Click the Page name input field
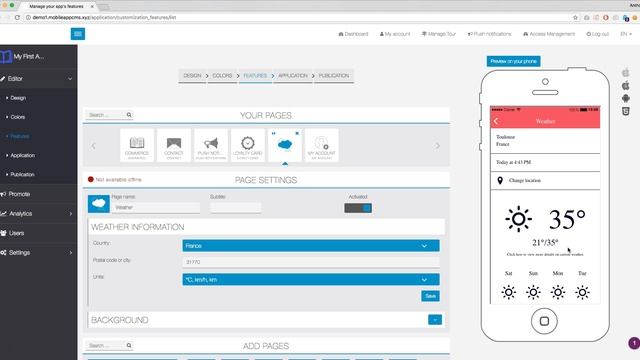Viewport: 640px width, 360px height. click(x=156, y=207)
